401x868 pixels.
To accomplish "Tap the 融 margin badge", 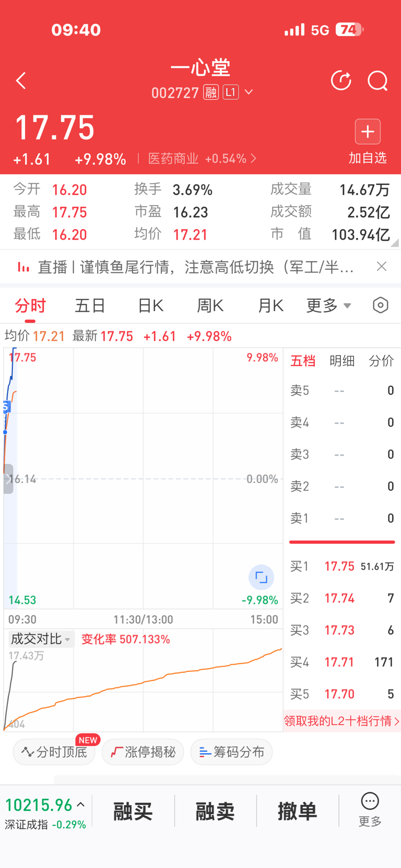I will point(211,92).
